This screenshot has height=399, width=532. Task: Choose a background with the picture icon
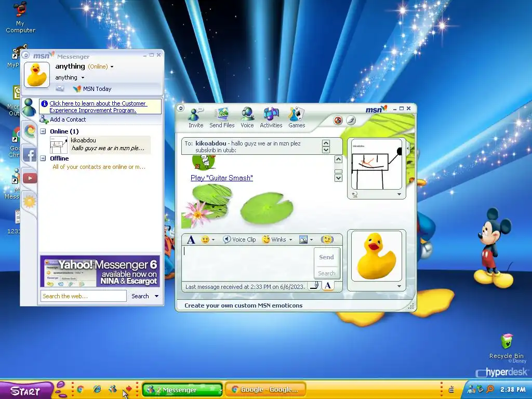[x=303, y=240]
